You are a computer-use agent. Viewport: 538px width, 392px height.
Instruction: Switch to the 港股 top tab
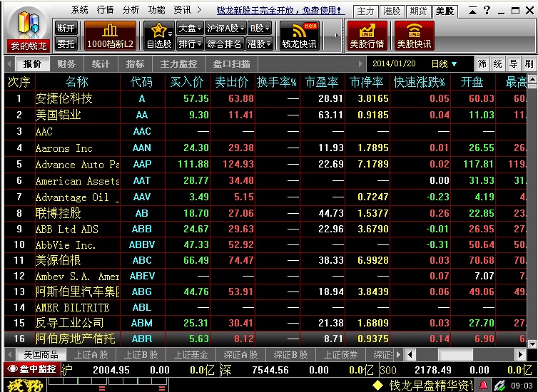[x=392, y=11]
